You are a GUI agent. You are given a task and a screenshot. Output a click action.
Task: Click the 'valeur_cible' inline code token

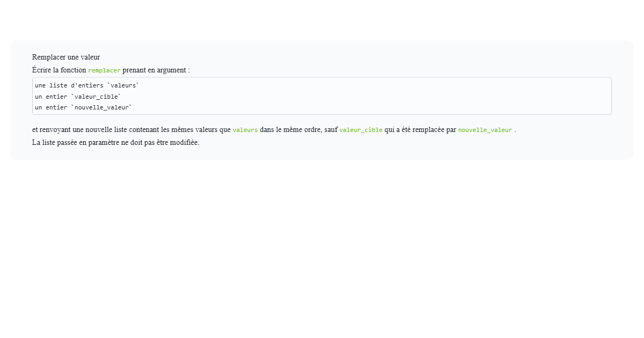pos(361,130)
